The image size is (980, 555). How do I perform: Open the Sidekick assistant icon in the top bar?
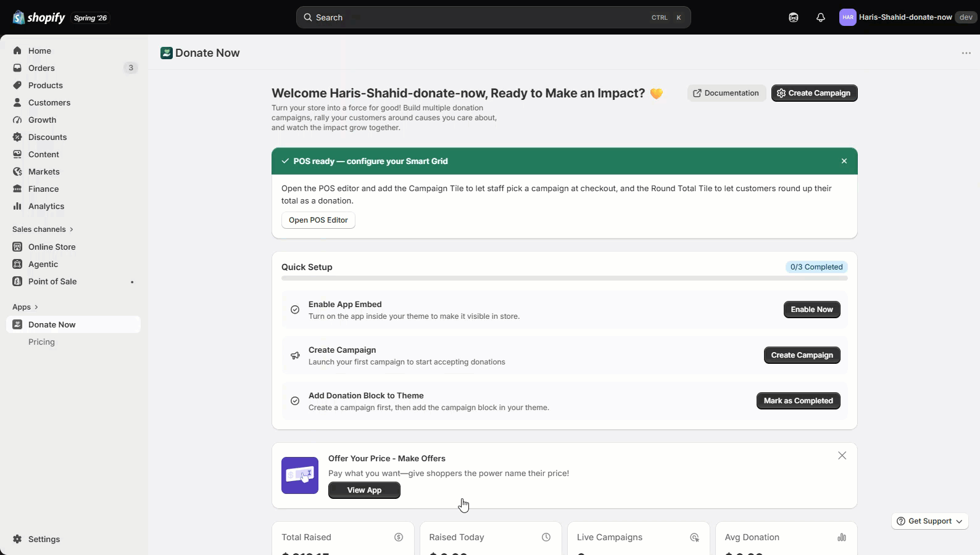pos(794,17)
